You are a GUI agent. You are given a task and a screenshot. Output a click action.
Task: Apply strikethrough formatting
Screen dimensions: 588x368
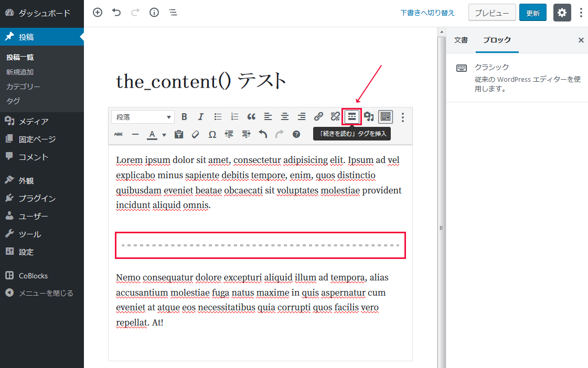coord(119,134)
